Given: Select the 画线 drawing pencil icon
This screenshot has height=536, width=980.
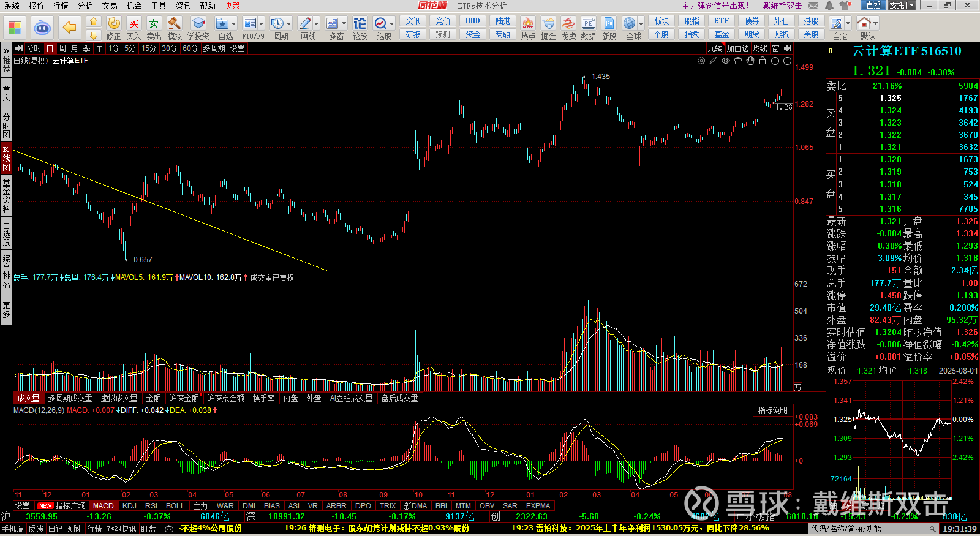Looking at the screenshot, I should (304, 25).
